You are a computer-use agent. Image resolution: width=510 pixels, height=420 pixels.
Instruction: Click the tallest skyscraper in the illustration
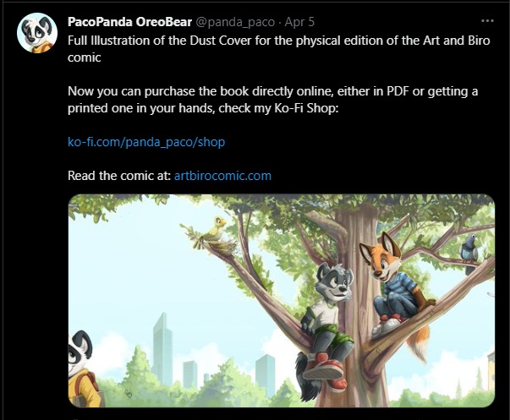click(162, 350)
